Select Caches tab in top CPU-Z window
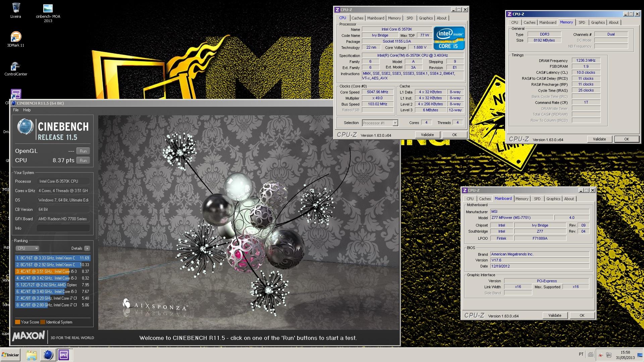Viewport: 644px width, 362px height. (357, 18)
